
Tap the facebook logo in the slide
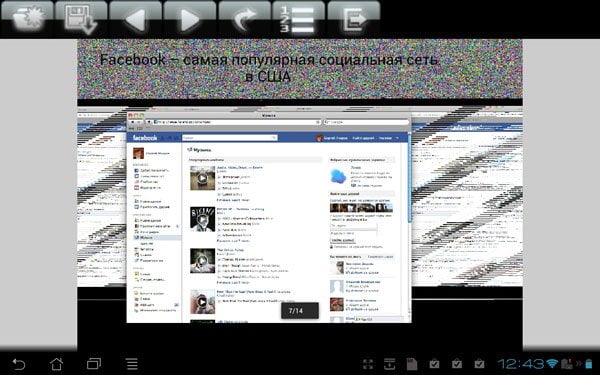(x=145, y=138)
